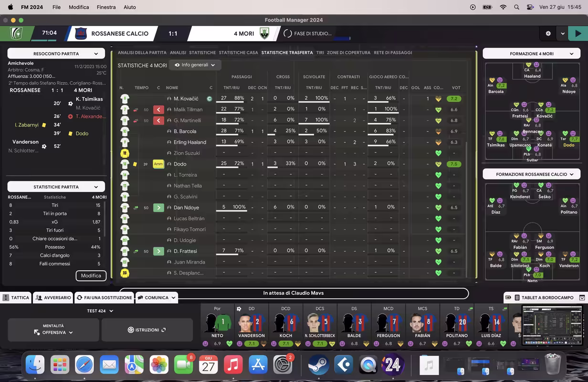Click the Avversario button
The height and width of the screenshot is (382, 588).
pyautogui.click(x=53, y=297)
